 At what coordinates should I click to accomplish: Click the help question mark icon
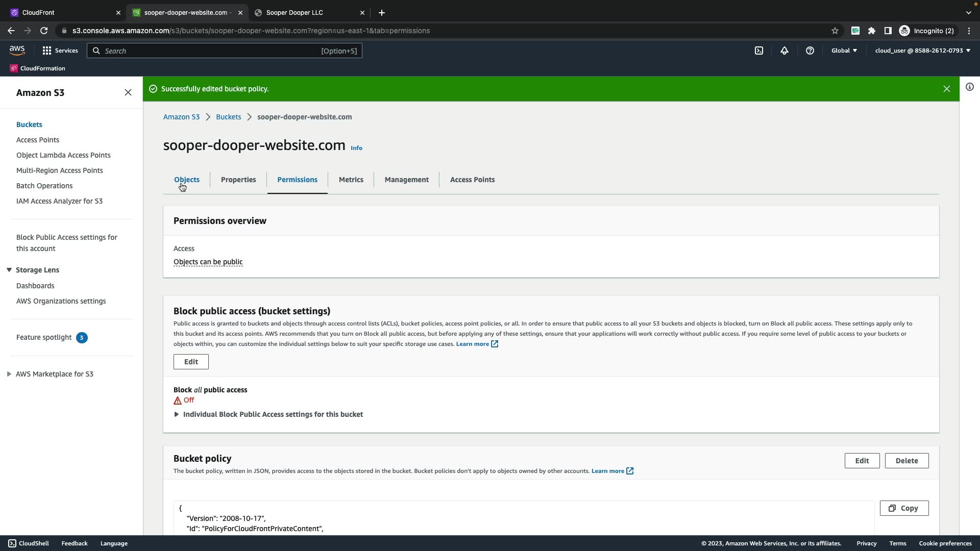click(x=810, y=51)
